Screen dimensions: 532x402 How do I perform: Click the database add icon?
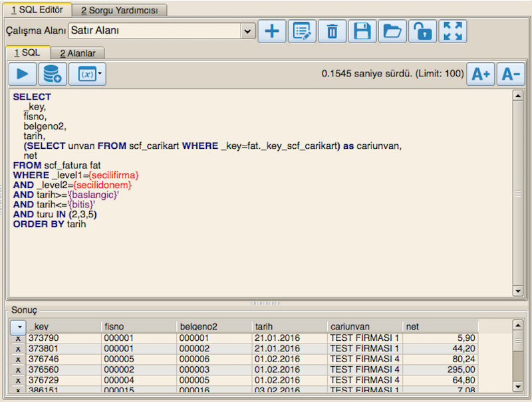53,74
